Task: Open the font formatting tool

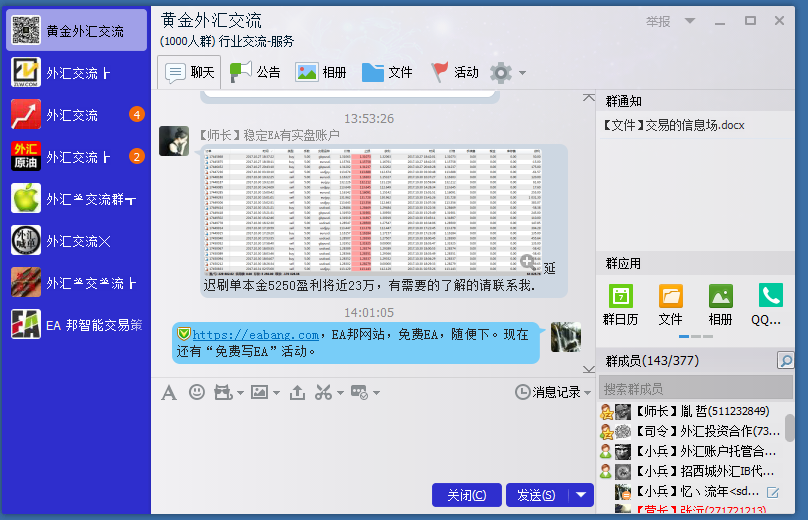Action: tap(169, 392)
